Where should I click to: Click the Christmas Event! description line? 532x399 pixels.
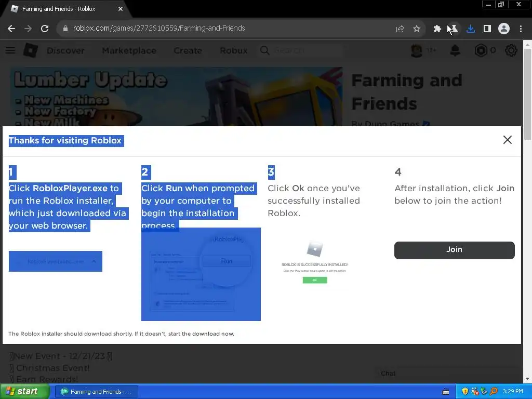coord(49,368)
